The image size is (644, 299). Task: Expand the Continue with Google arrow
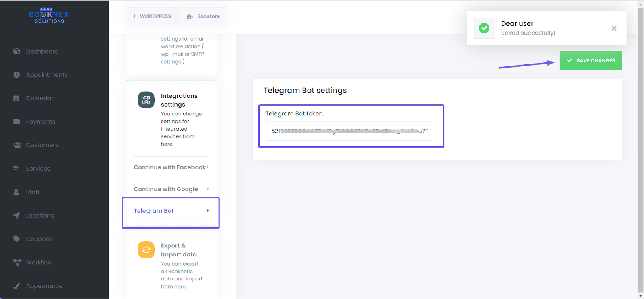208,189
